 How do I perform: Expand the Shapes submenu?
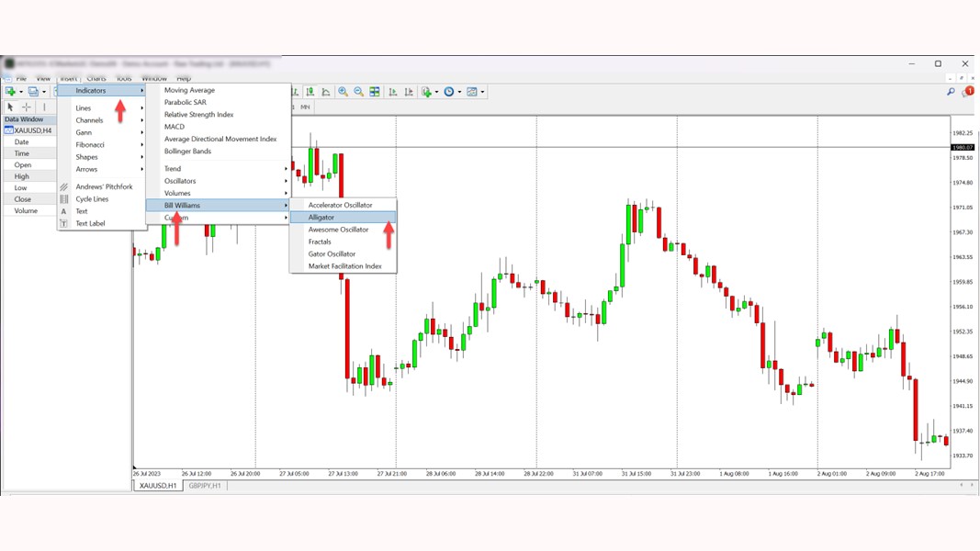tap(102, 157)
